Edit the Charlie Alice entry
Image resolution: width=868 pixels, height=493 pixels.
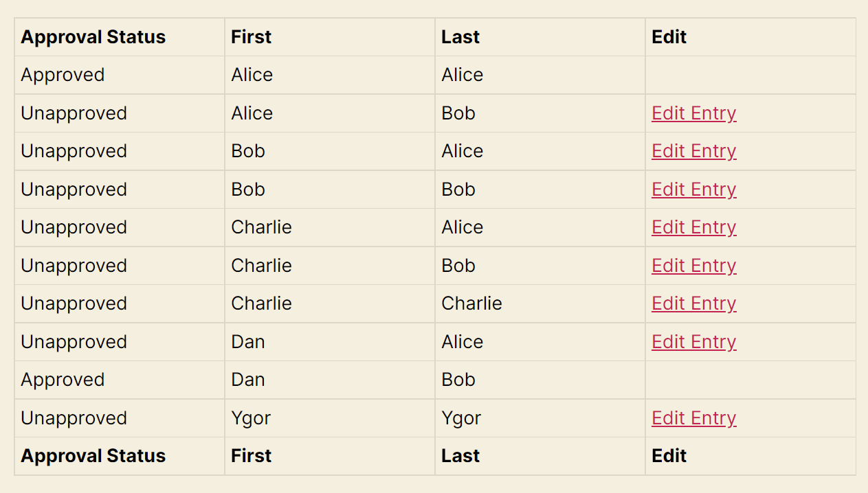[693, 227]
